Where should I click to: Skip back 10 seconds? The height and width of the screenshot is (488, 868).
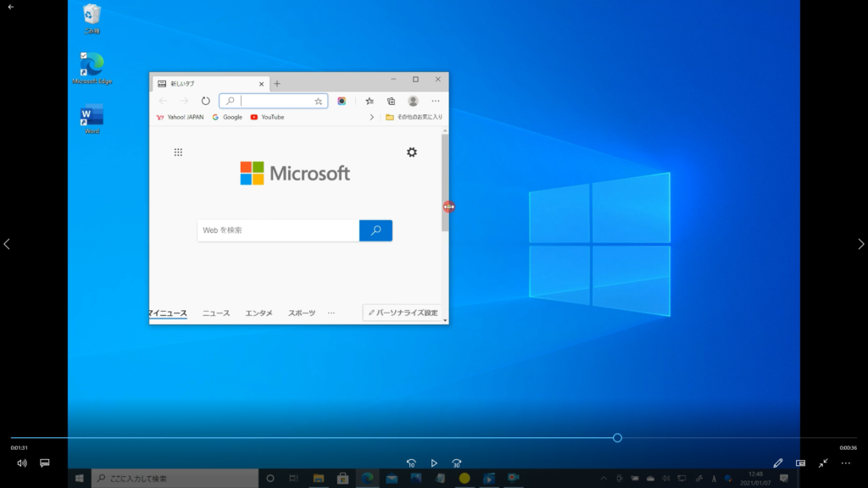[x=411, y=463]
